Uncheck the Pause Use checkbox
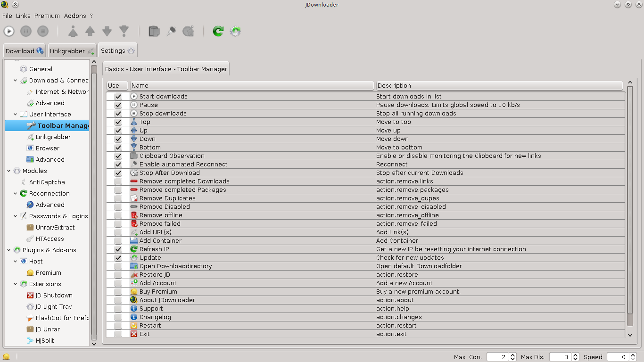Image resolution: width=644 pixels, height=362 pixels. pyautogui.click(x=118, y=105)
